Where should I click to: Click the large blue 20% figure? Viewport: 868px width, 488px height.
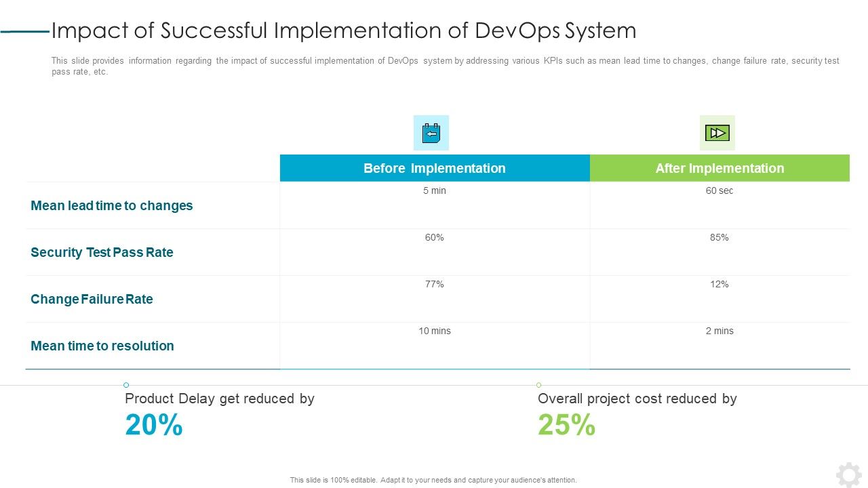(x=154, y=425)
